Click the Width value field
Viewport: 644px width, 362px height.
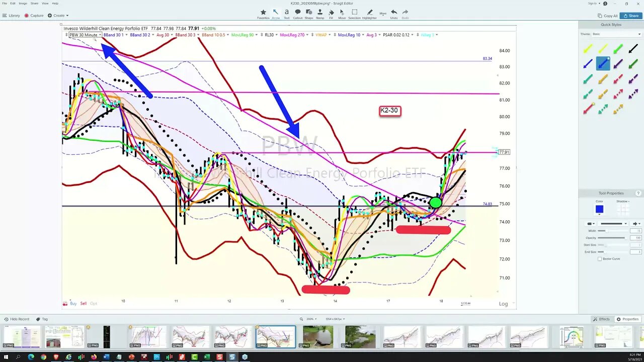coord(635,231)
